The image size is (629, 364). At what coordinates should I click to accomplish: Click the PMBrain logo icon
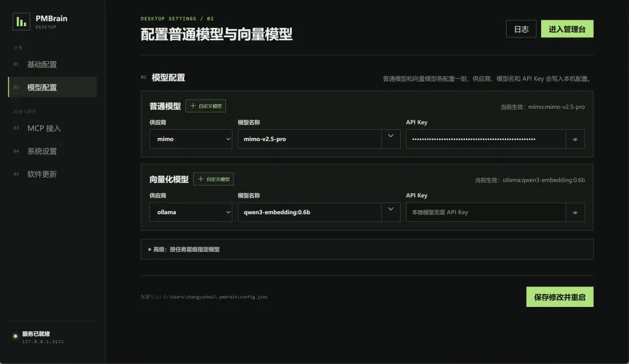(22, 22)
